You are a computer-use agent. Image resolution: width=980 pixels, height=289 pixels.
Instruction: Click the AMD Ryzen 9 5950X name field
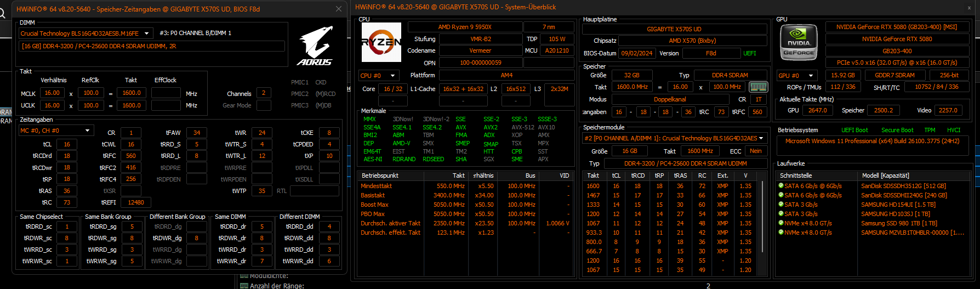click(x=465, y=27)
